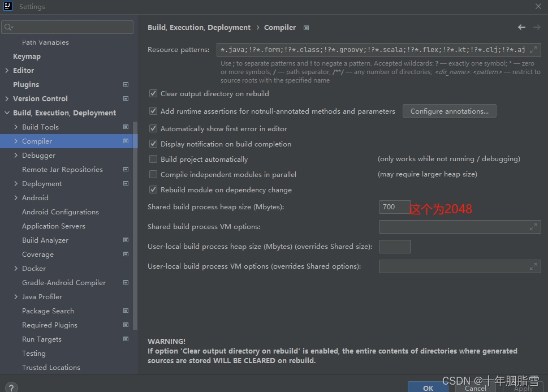Enable Compile independent modules in parallel
Viewport: 548px width, 392px height.
click(153, 174)
